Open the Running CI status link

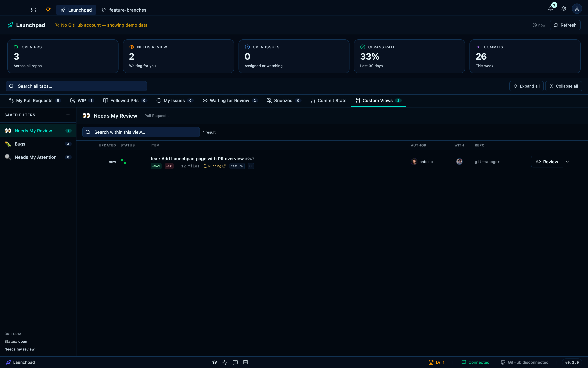tap(215, 166)
